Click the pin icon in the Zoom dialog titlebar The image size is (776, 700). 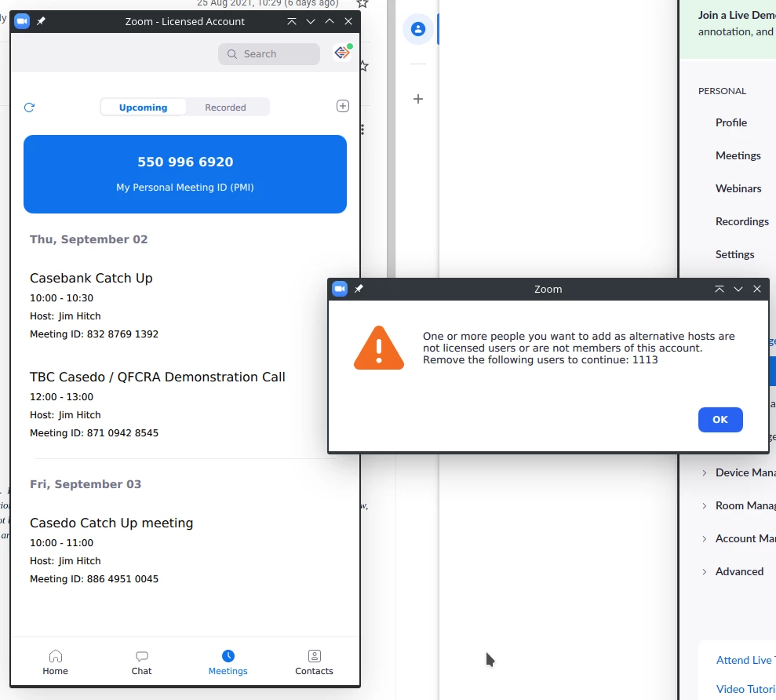pos(359,289)
